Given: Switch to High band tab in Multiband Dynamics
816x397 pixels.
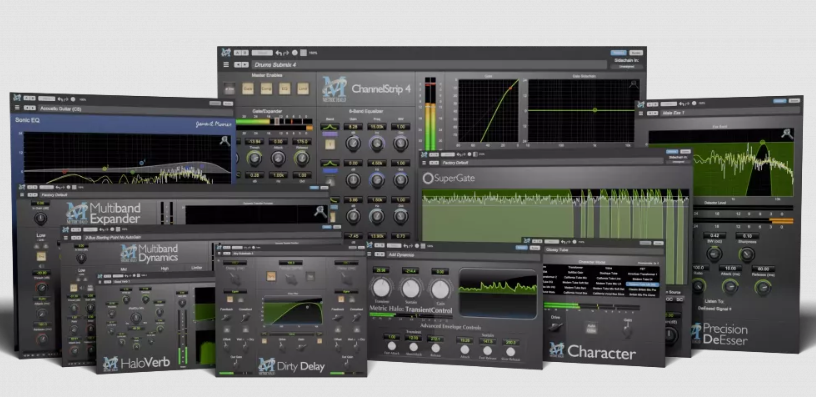Looking at the screenshot, I should click(164, 269).
